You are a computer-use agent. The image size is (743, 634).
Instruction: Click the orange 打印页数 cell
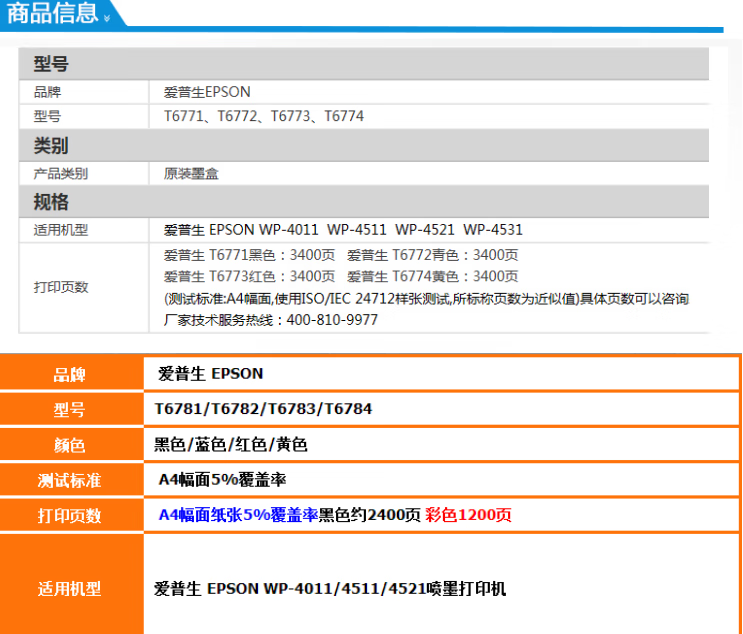coord(72,515)
